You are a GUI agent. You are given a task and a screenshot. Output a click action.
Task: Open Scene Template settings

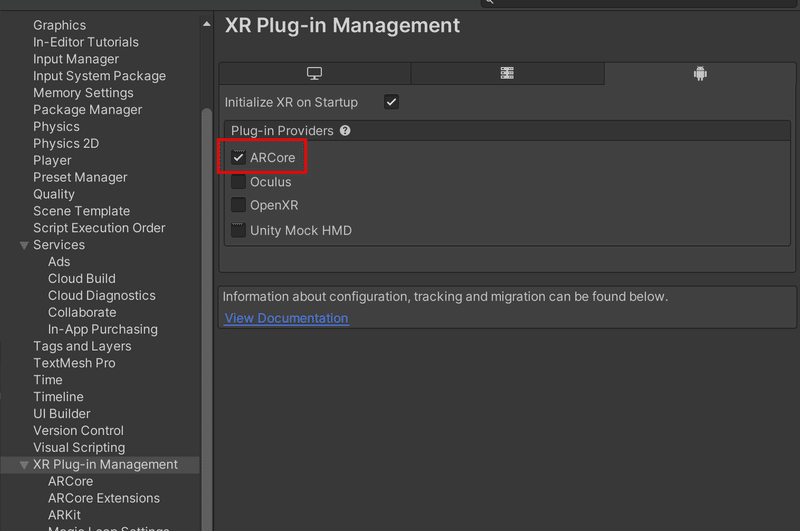pyautogui.click(x=82, y=211)
